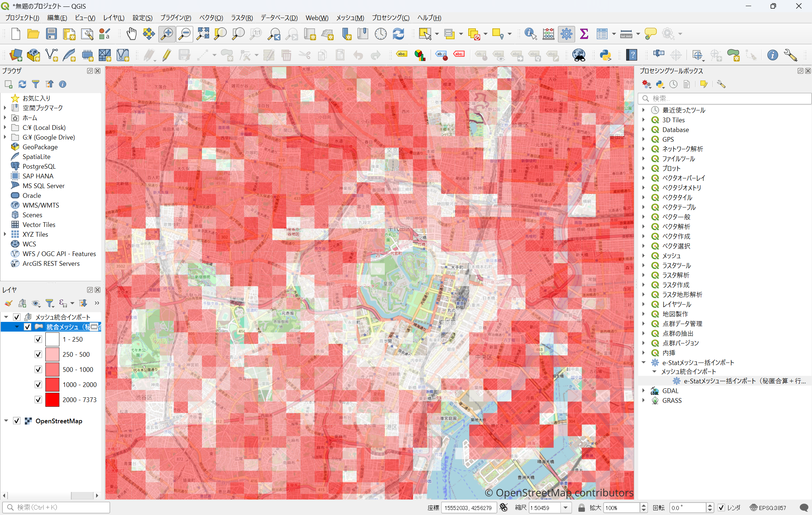Expand XYZ Tiles in browser panel
812x515 pixels.
tap(5, 234)
